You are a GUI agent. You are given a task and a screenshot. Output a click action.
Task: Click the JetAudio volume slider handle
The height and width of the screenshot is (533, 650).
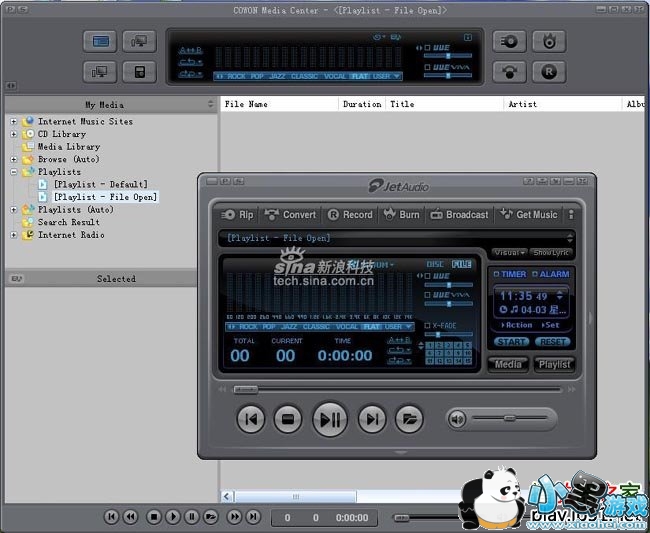point(509,418)
